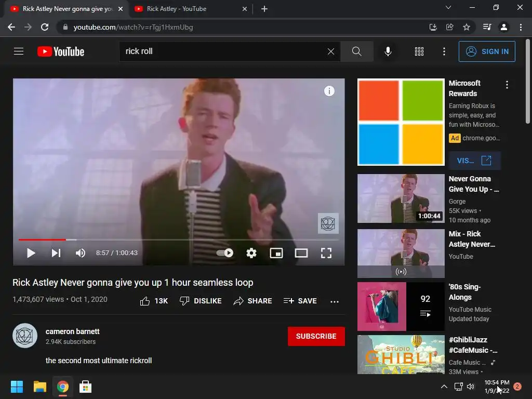Click the page vertical scrollbar

pos(528,82)
